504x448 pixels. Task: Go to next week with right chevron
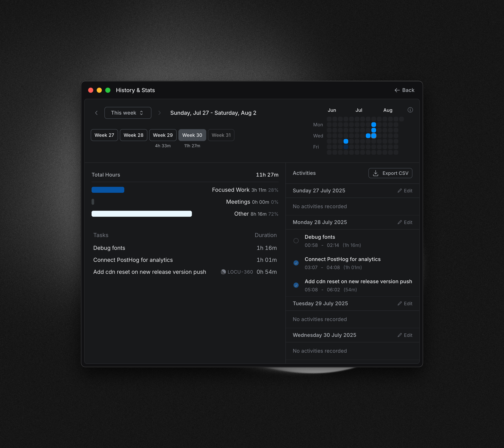(x=159, y=113)
